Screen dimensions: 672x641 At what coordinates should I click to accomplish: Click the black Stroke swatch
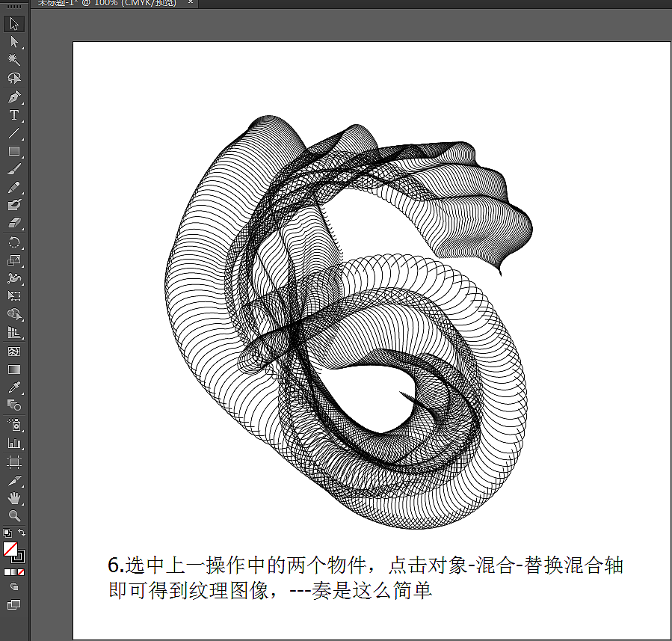coord(21,558)
